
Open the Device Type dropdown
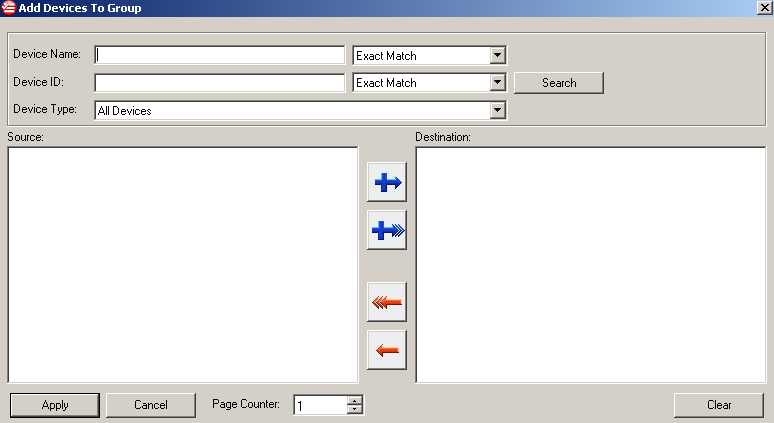498,111
